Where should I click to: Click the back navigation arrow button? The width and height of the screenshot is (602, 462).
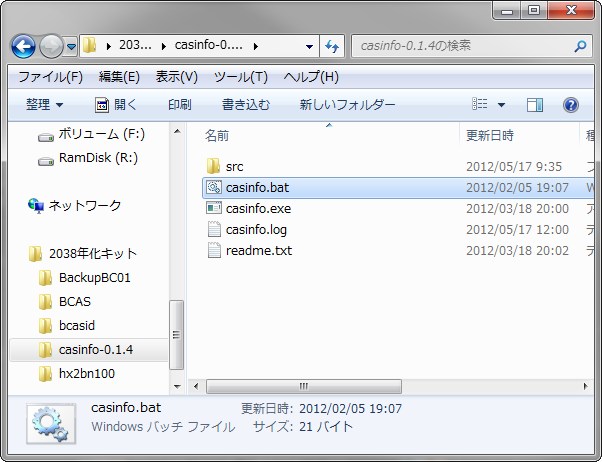click(x=23, y=46)
